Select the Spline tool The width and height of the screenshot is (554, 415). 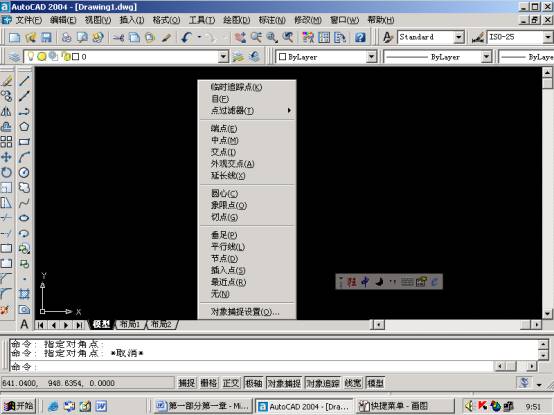point(24,203)
